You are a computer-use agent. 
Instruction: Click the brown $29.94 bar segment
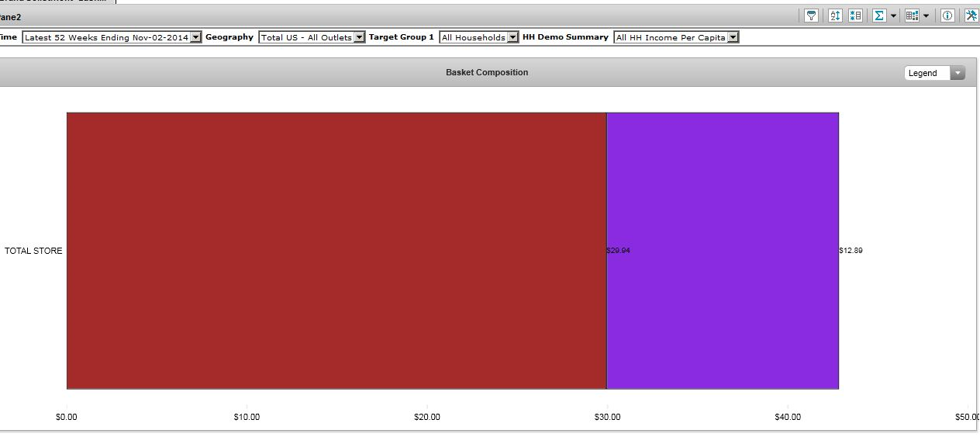(x=336, y=251)
